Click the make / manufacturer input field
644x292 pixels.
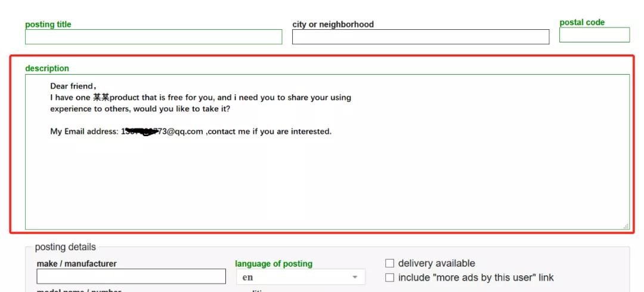click(x=131, y=276)
